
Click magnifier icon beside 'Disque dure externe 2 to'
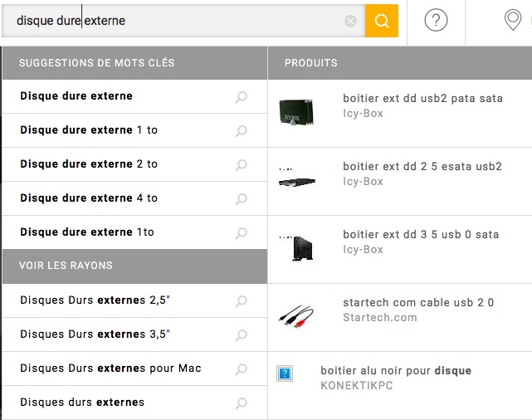[242, 165]
